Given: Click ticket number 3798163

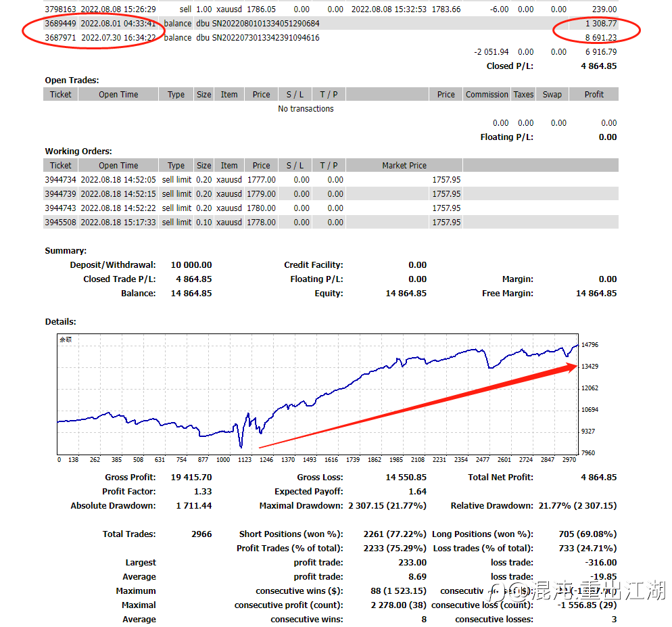Looking at the screenshot, I should [60, 9].
